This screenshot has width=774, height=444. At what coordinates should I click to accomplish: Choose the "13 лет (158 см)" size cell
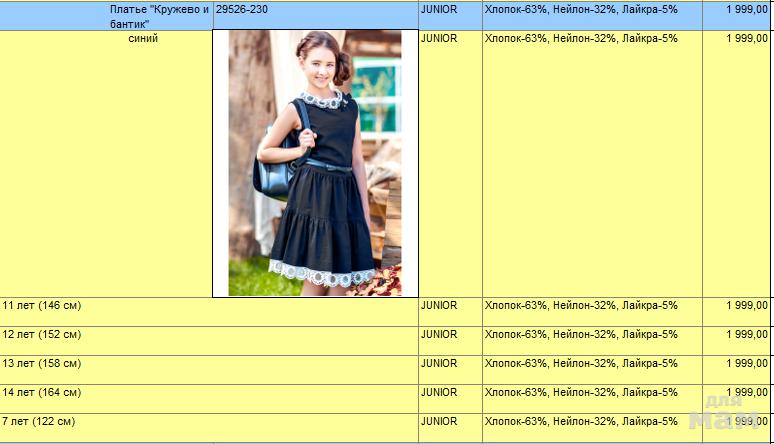[42, 363]
